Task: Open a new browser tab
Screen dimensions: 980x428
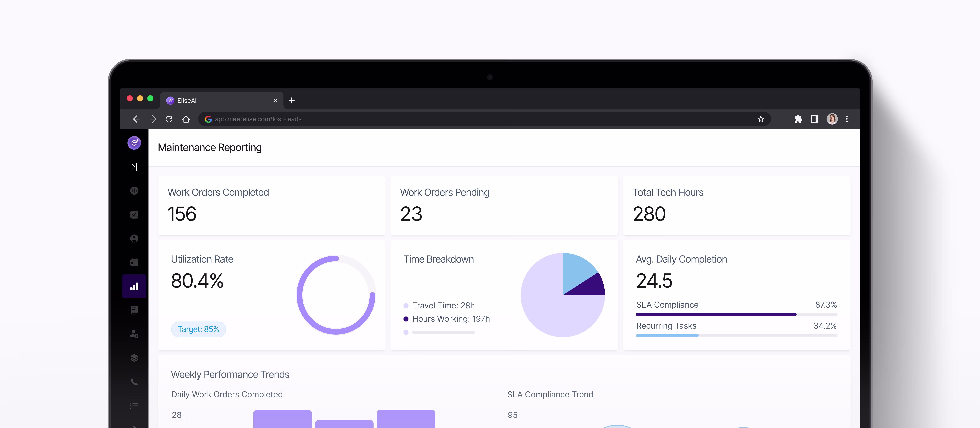Action: click(x=292, y=100)
